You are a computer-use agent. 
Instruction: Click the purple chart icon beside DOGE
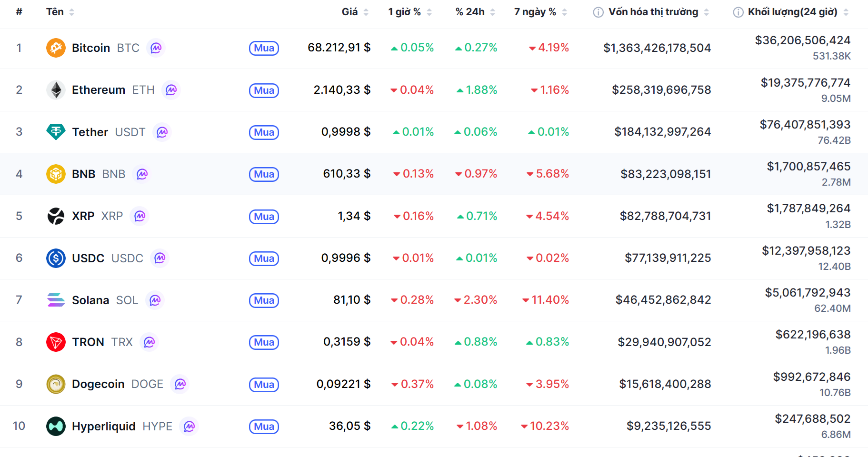tap(180, 384)
